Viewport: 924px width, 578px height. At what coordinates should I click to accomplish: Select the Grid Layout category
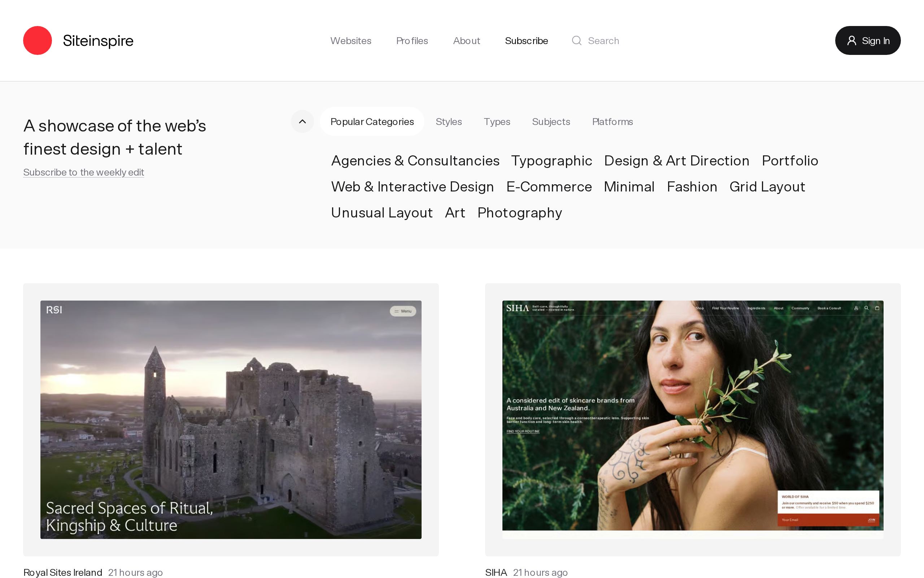pyautogui.click(x=767, y=186)
